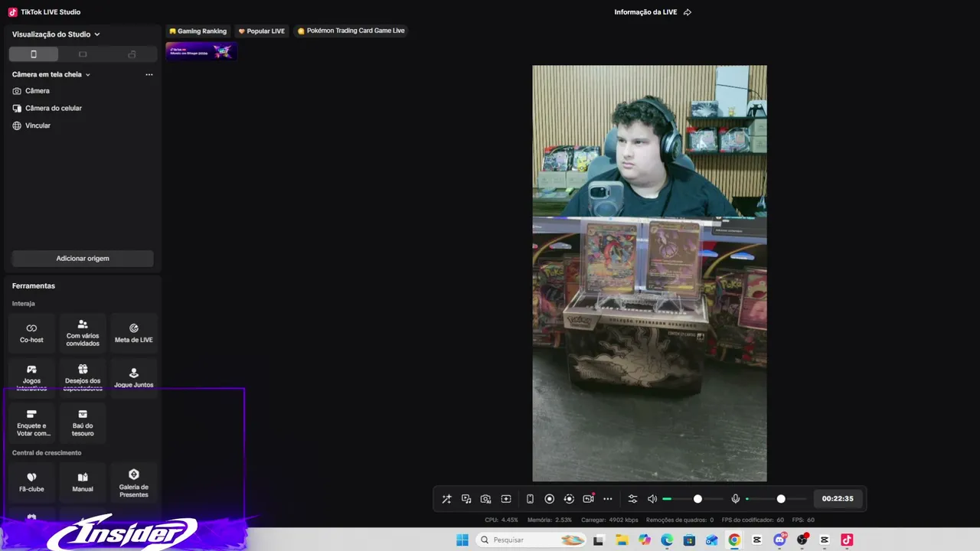980x551 pixels.
Task: Open the Pokémon Trading Card Game Live tag
Action: pyautogui.click(x=351, y=31)
